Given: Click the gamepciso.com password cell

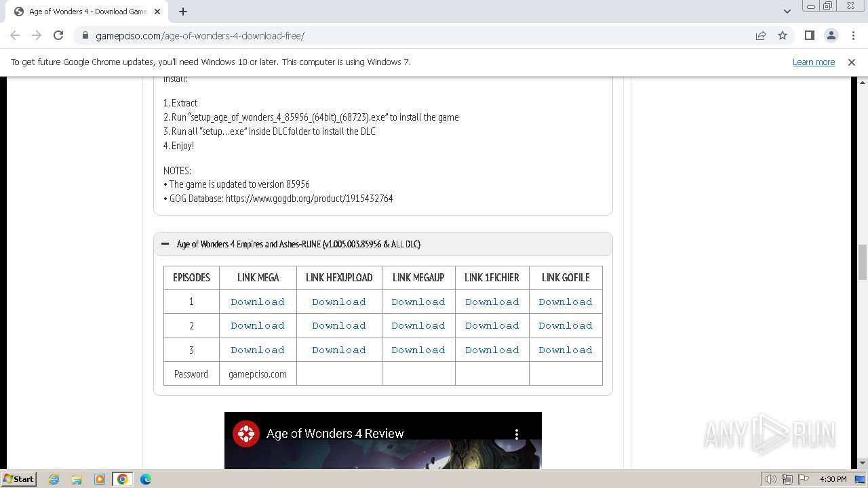Looking at the screenshot, I should click(x=258, y=373).
